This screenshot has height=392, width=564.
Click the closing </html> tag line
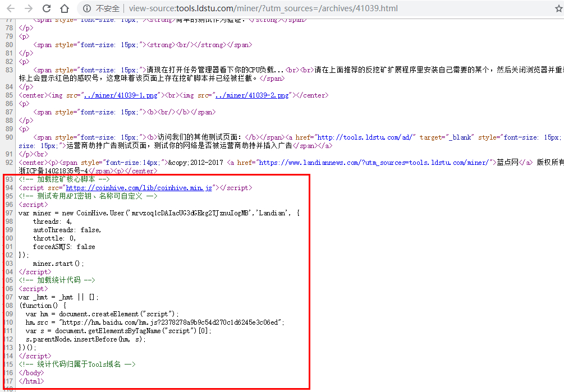[x=31, y=381]
